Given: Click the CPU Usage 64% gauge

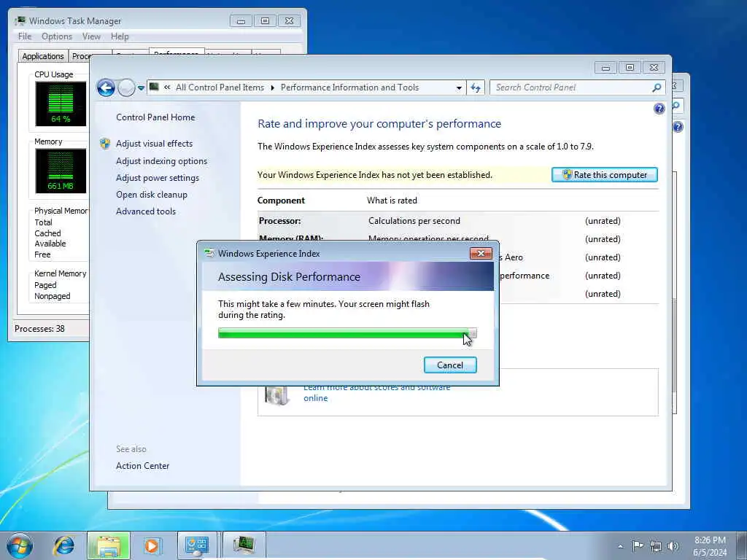Looking at the screenshot, I should tap(61, 104).
